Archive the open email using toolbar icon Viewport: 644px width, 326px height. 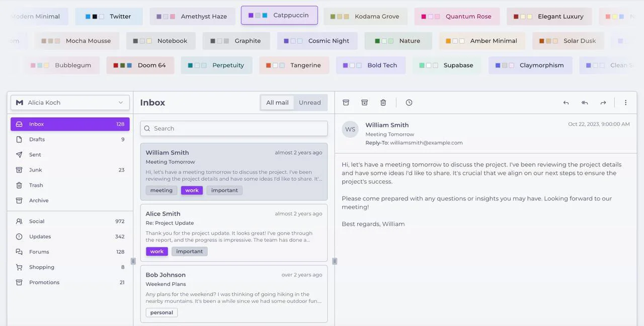(x=346, y=103)
